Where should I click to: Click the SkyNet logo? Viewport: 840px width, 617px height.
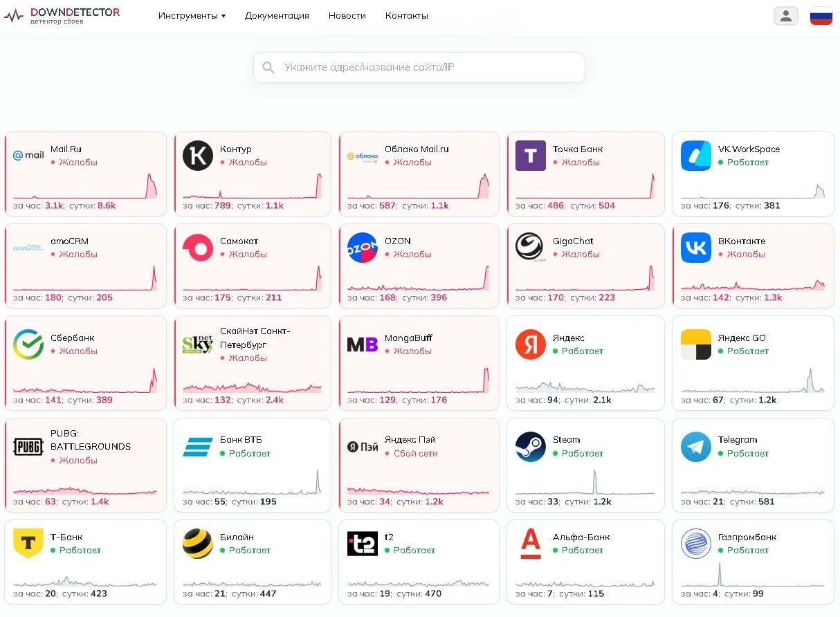(x=198, y=344)
